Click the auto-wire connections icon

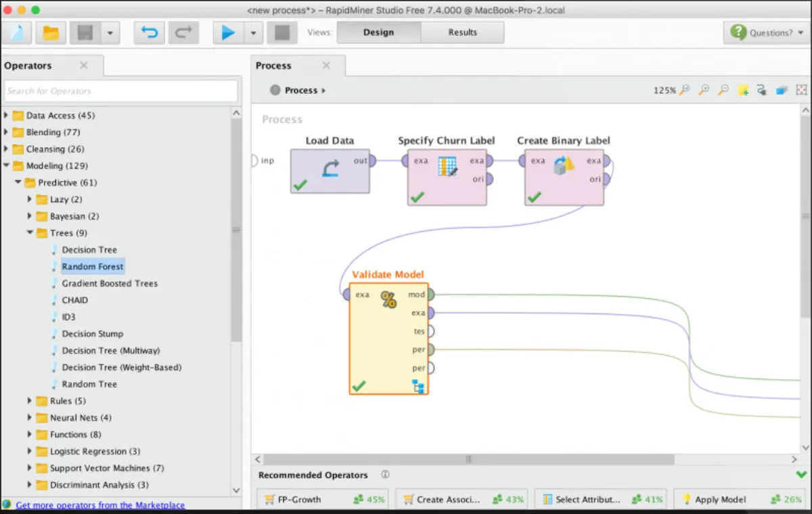762,90
